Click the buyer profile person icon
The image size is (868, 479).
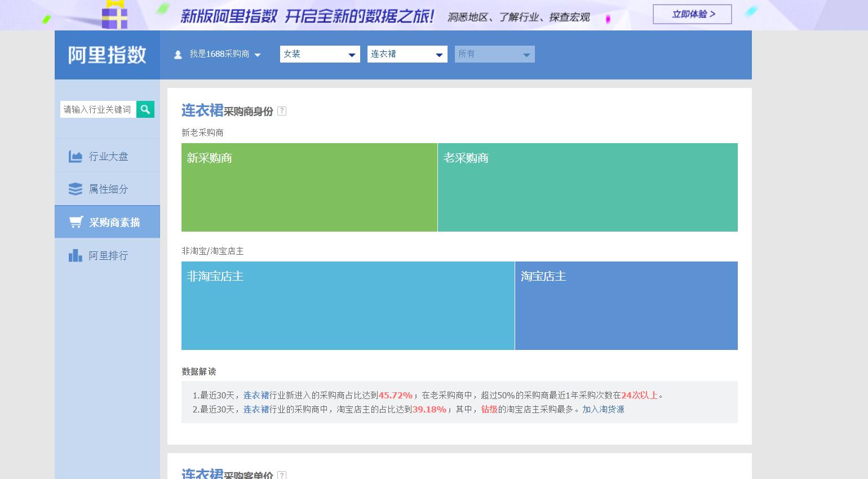pyautogui.click(x=178, y=54)
